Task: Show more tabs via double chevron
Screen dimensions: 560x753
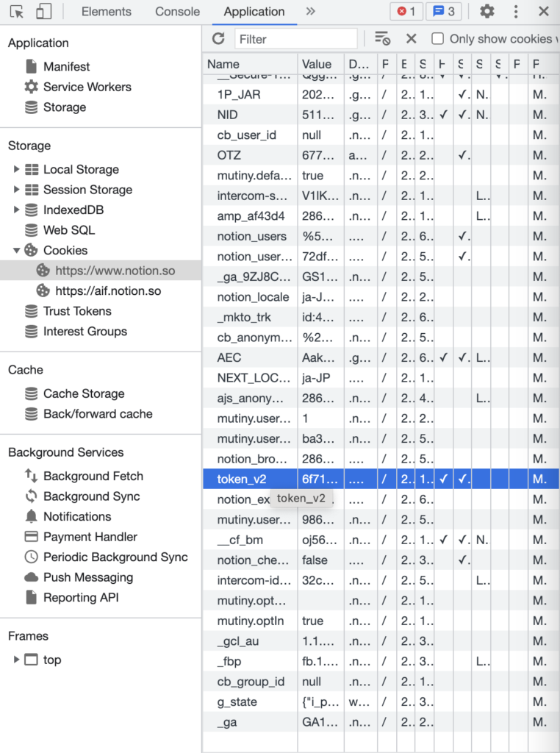Action: coord(310,11)
